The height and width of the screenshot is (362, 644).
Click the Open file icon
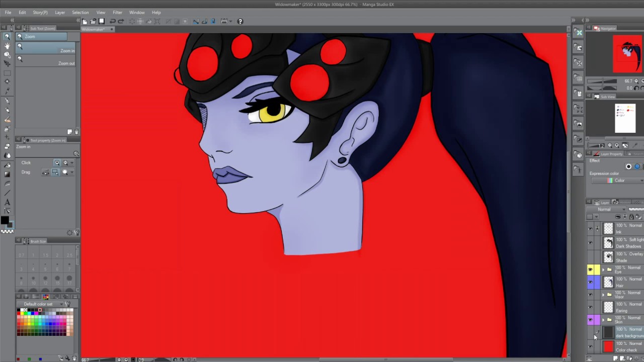click(x=93, y=21)
